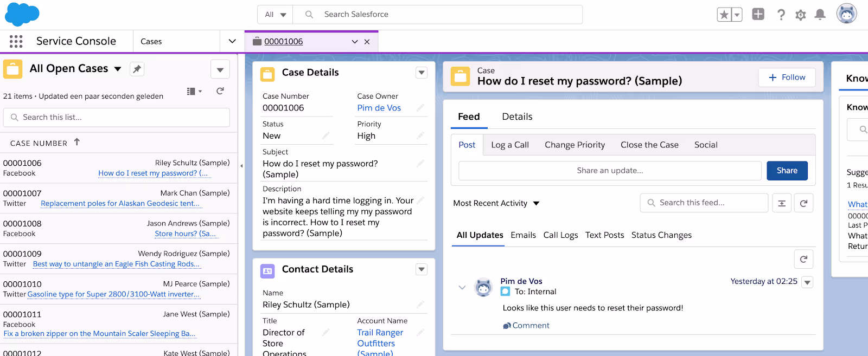The width and height of the screenshot is (868, 356).
Task: Filter feed by Emails
Action: click(523, 235)
